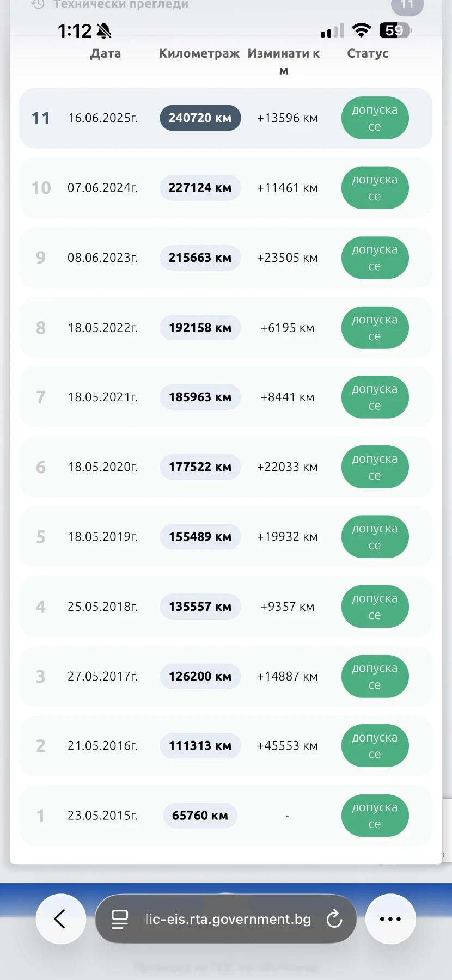Tap the inspections count badge showing 11
Screen dimensions: 452x980
407,5
